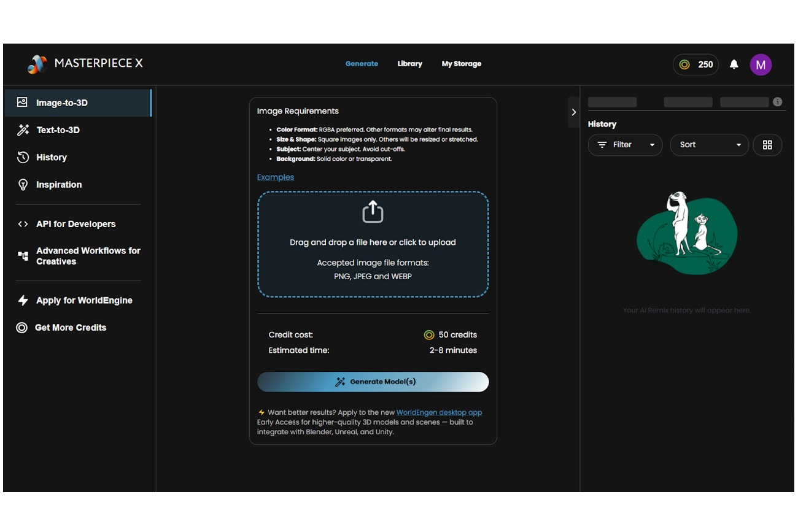Open the notifications bell
Screen dimensions: 798x532
pos(734,64)
